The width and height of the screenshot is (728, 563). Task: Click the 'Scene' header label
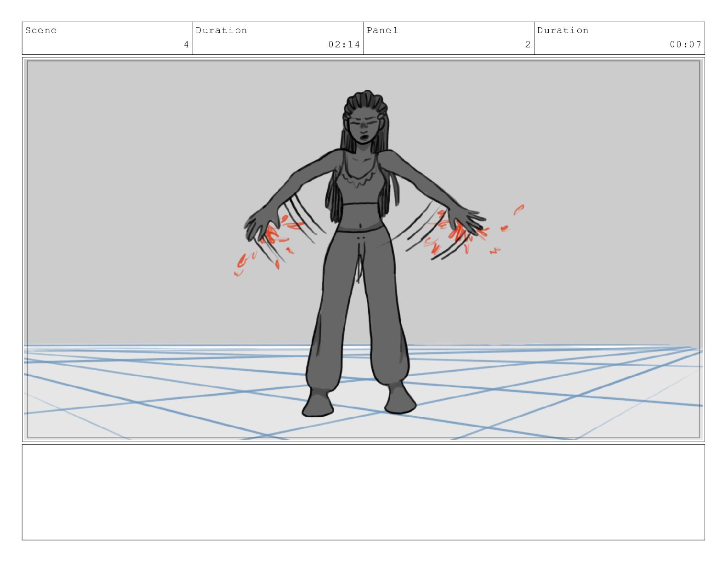coord(41,30)
